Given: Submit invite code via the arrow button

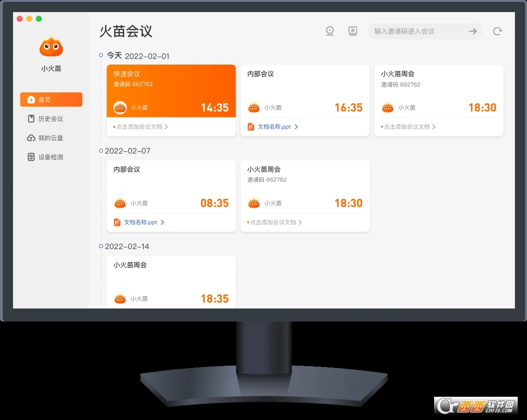Looking at the screenshot, I should pos(473,31).
